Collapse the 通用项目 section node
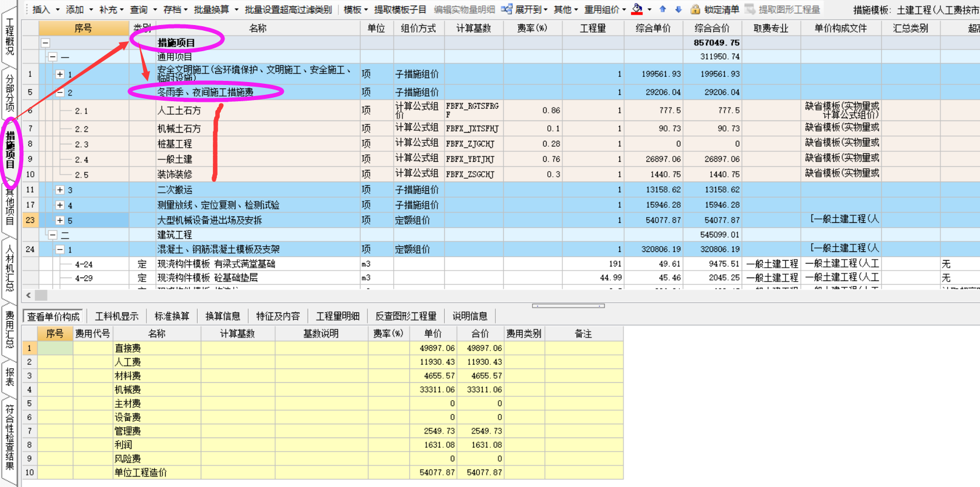This screenshot has width=980, height=487. tap(53, 57)
